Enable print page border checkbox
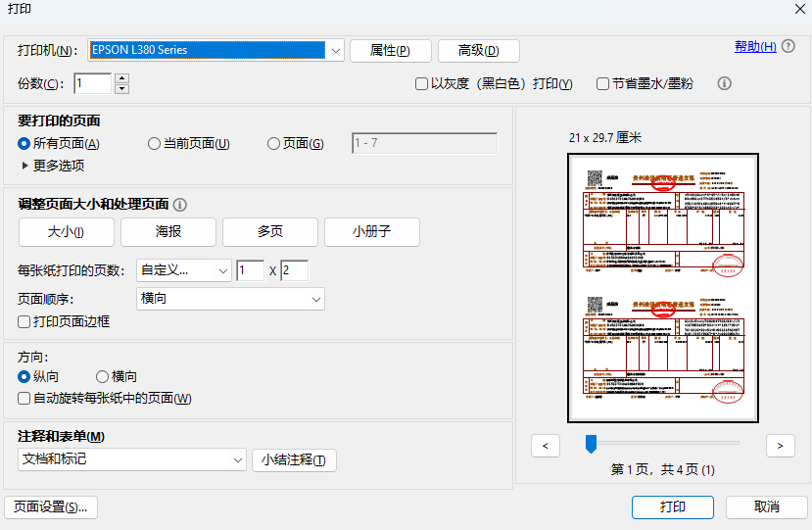 point(24,321)
